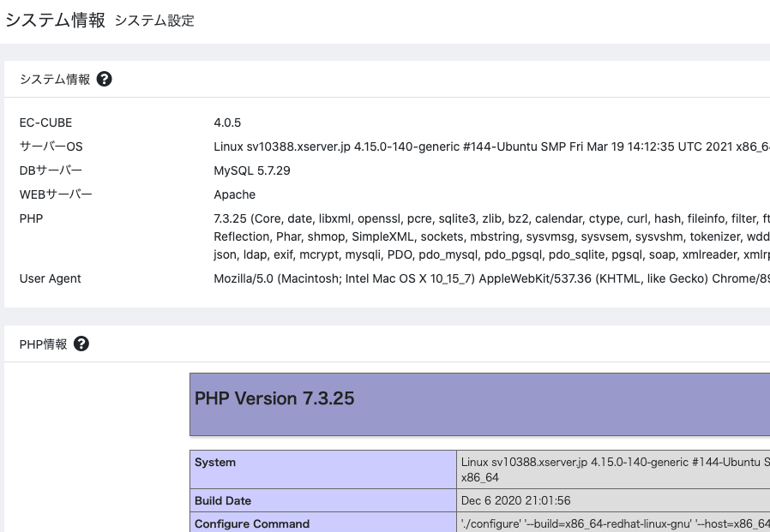Select the PHP 7.3.25 extensions list value

491,236
